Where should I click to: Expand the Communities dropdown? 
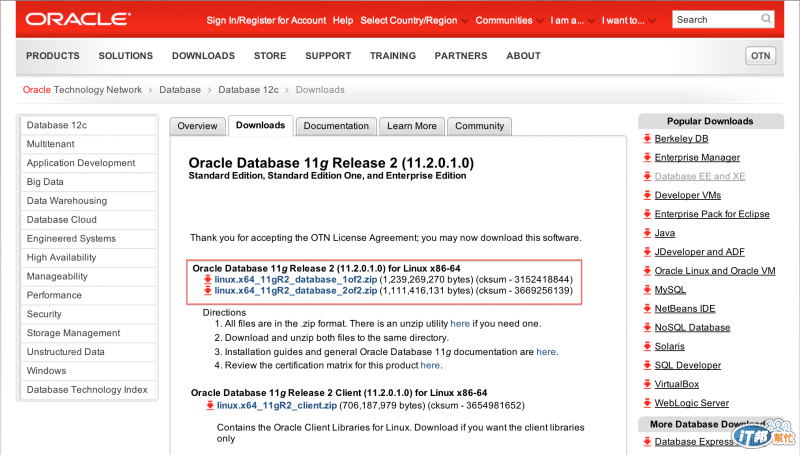[509, 20]
